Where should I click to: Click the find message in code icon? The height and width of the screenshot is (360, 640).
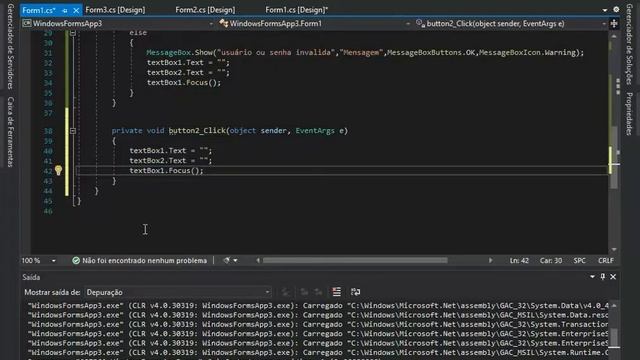[286, 292]
